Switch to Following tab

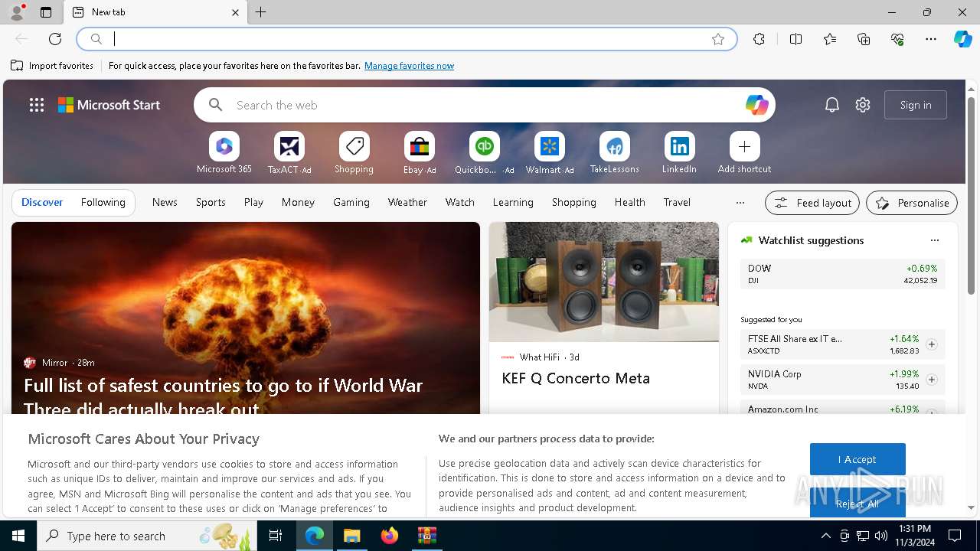point(103,202)
